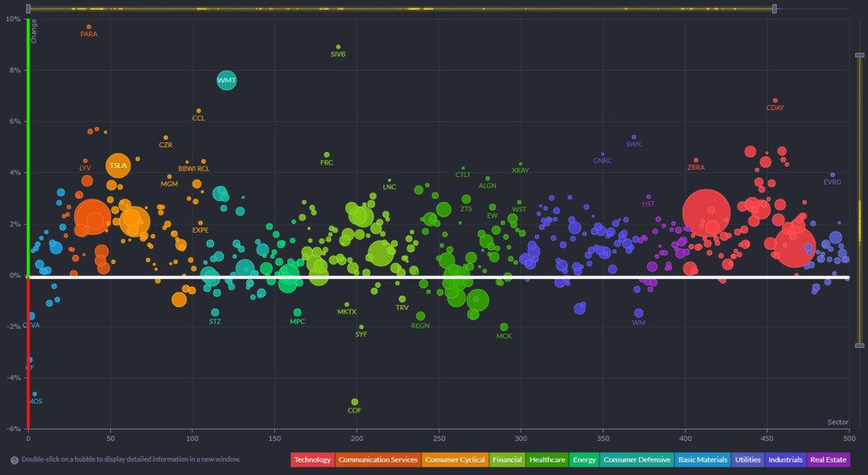Toggle Consumer Defensive legend item
868x475 pixels.
tap(636, 460)
